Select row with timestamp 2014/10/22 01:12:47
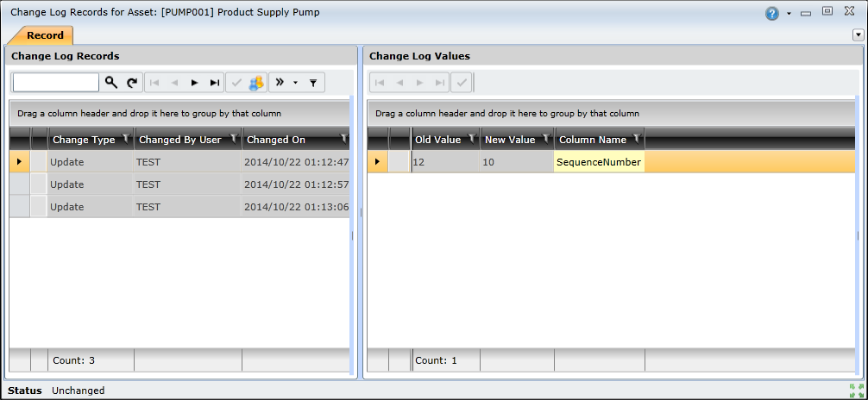 coord(180,162)
